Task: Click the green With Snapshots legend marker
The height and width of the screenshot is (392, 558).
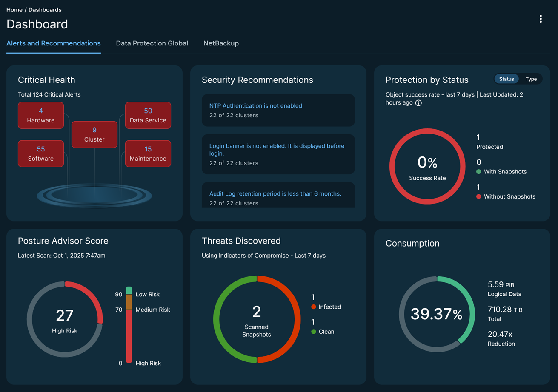Action: pos(478,172)
